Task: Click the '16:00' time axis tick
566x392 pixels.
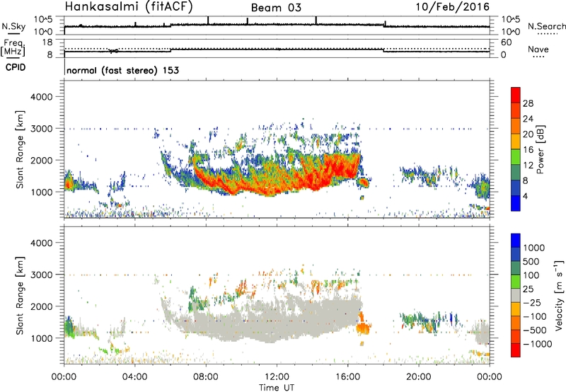Action: [347, 377]
